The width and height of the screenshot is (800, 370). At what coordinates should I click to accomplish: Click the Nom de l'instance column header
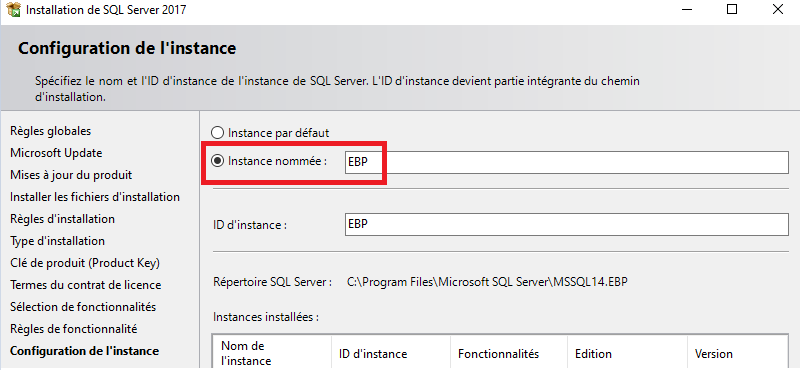click(271, 353)
